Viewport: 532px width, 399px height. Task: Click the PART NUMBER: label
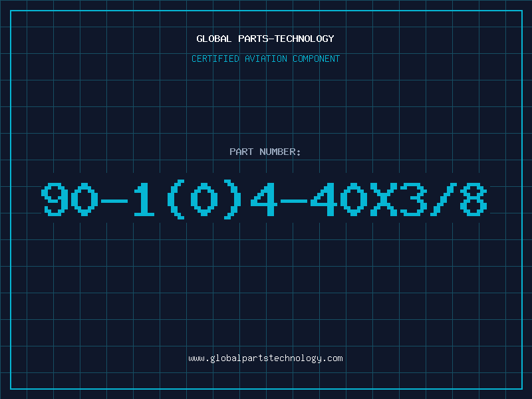pyautogui.click(x=265, y=152)
